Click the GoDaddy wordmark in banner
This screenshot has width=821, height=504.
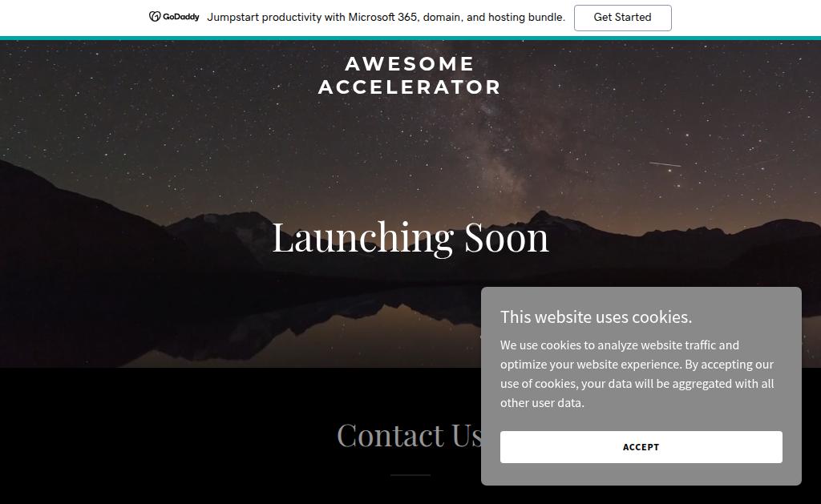click(180, 17)
